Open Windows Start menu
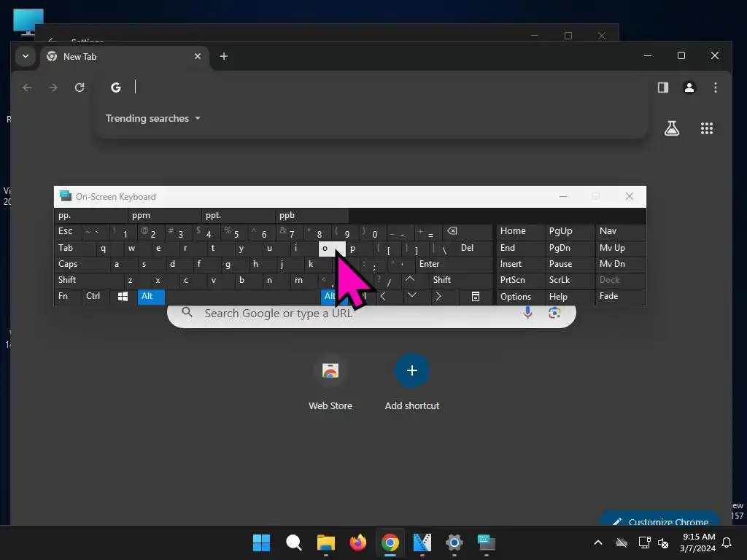Image resolution: width=747 pixels, height=560 pixels. 261,542
